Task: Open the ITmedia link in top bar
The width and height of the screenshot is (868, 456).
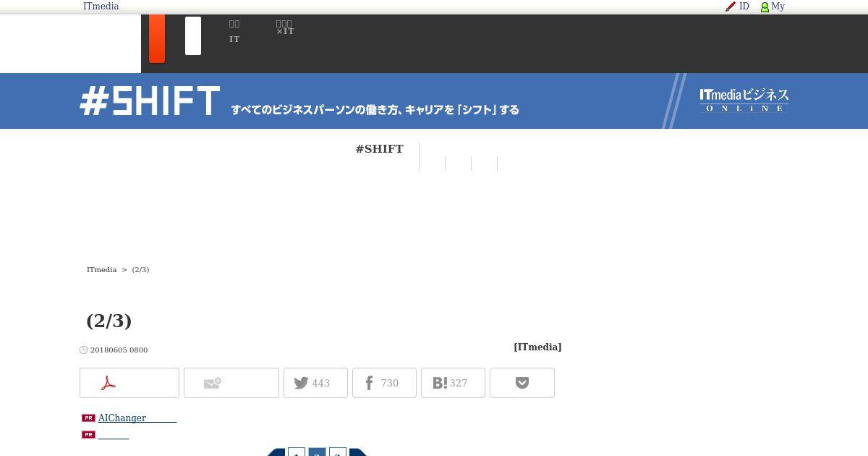Action: [101, 7]
